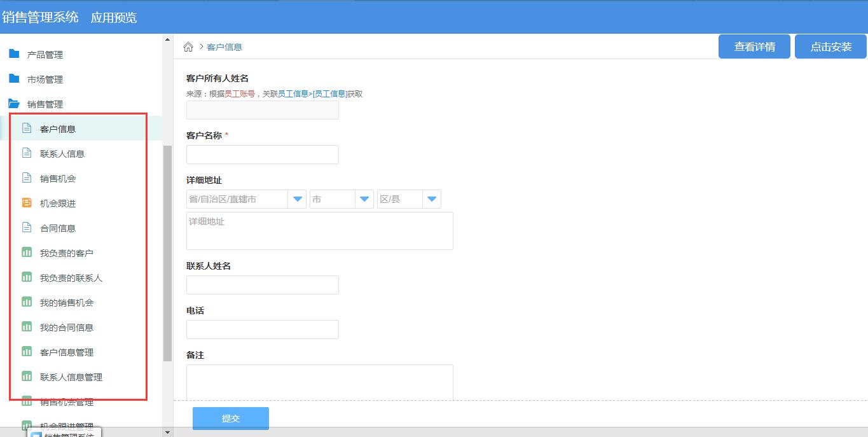Select 市场管理 in the left navigation

(45, 79)
